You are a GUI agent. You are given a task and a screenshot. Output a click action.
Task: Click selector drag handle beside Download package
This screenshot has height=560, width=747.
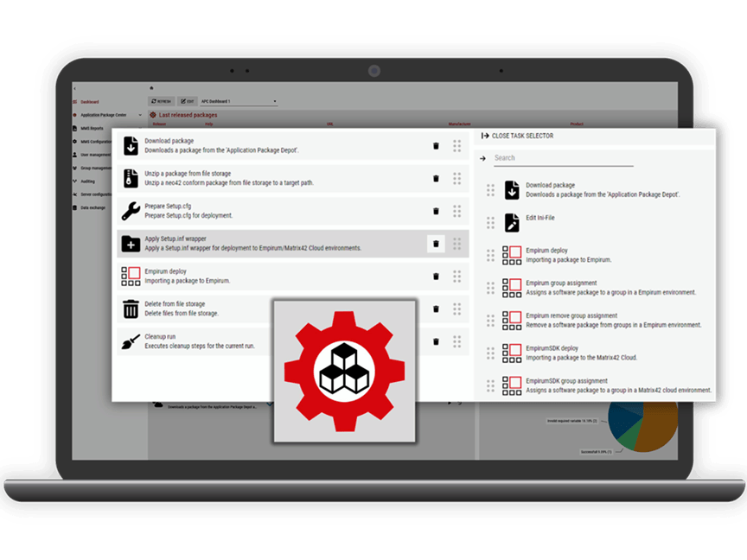[491, 190]
